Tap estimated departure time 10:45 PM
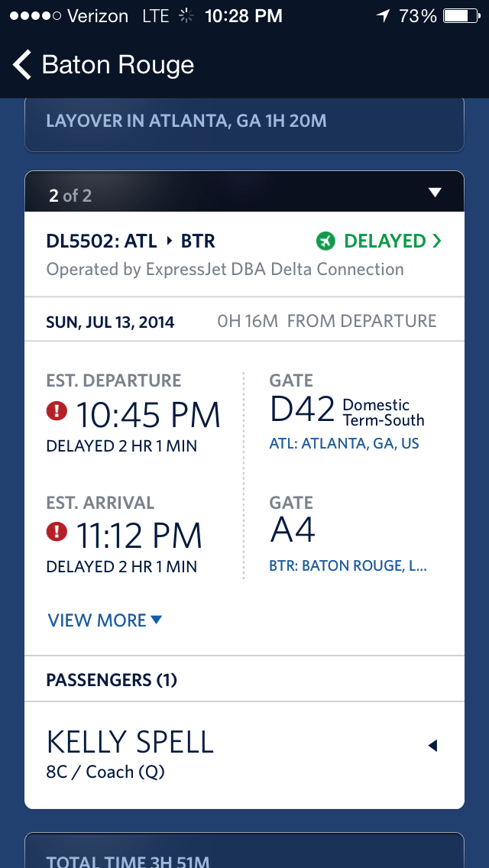The image size is (489, 868). (x=148, y=415)
